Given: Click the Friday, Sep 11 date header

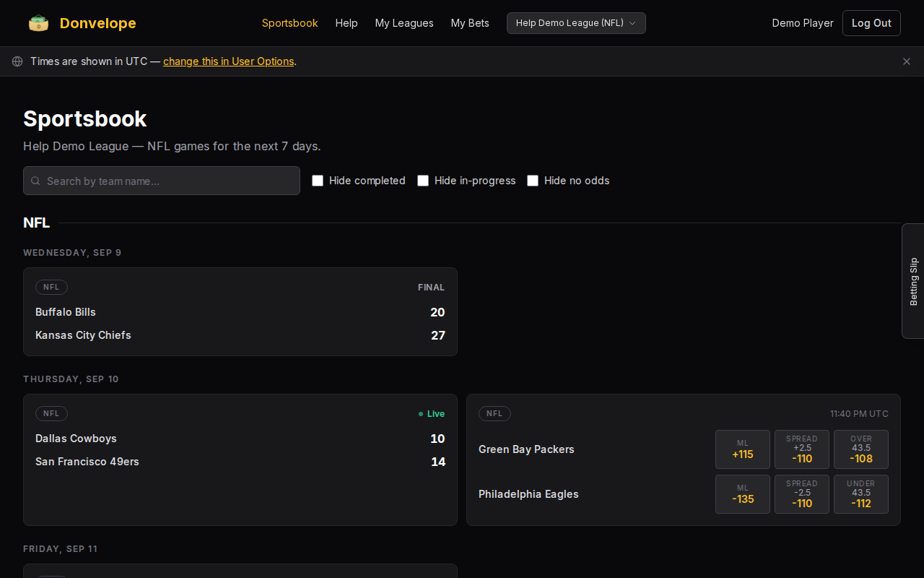Looking at the screenshot, I should tap(60, 549).
